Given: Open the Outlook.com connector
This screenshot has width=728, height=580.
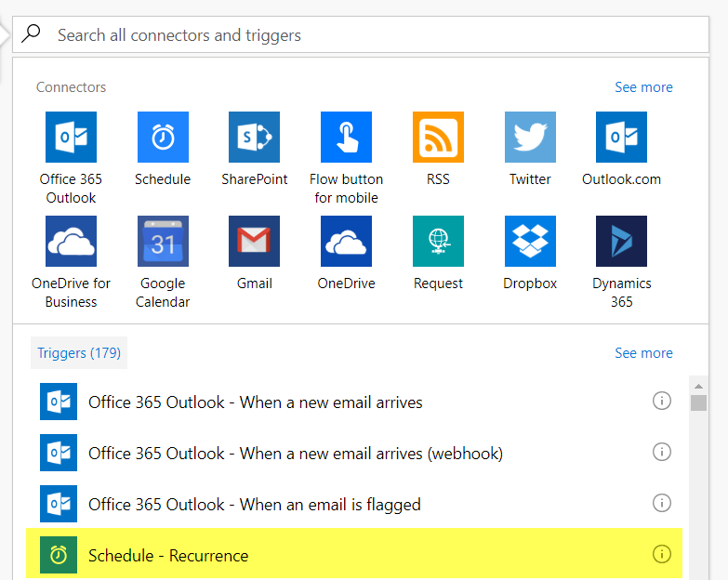Looking at the screenshot, I should click(622, 137).
